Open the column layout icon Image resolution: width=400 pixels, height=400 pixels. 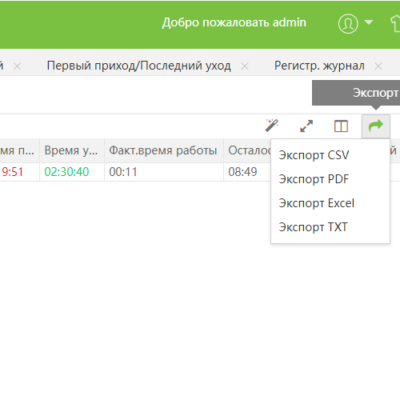[341, 126]
